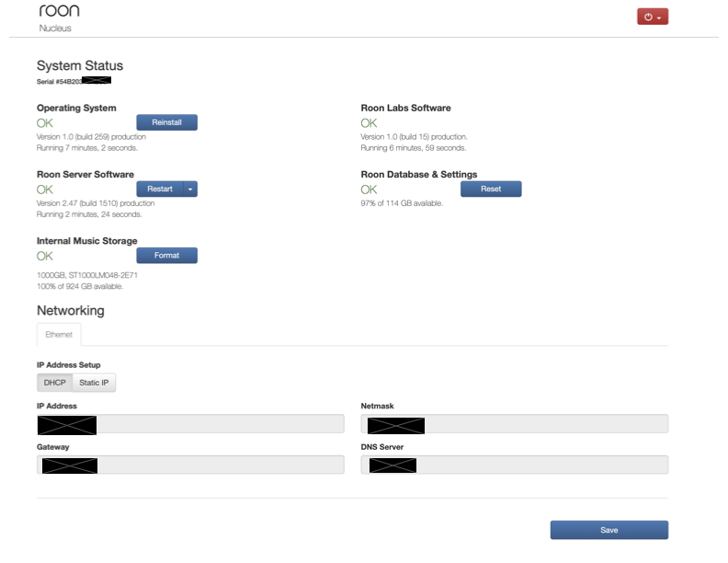Reset Roon Database & Settings

pos(491,189)
